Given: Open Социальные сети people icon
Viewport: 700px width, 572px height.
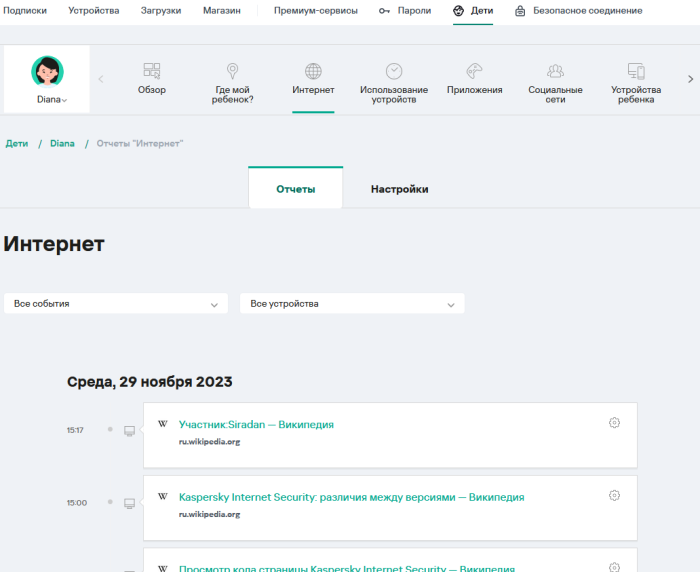Looking at the screenshot, I should [555, 71].
